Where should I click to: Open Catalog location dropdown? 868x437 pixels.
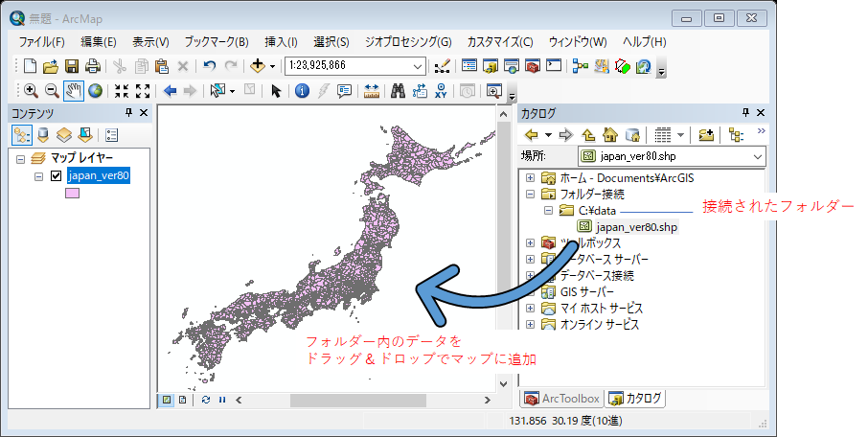tap(758, 157)
